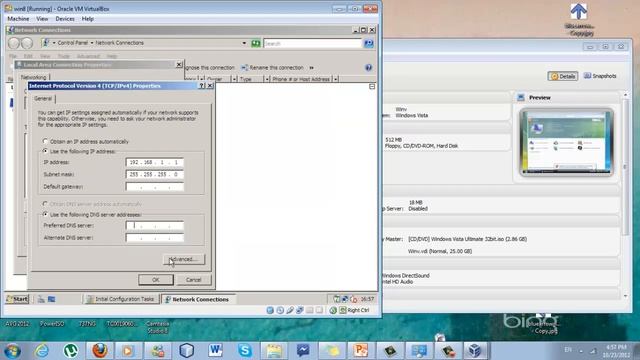The image size is (640, 360).
Task: Click the VirtualBox hard disk activity icon
Action: [x=270, y=310]
